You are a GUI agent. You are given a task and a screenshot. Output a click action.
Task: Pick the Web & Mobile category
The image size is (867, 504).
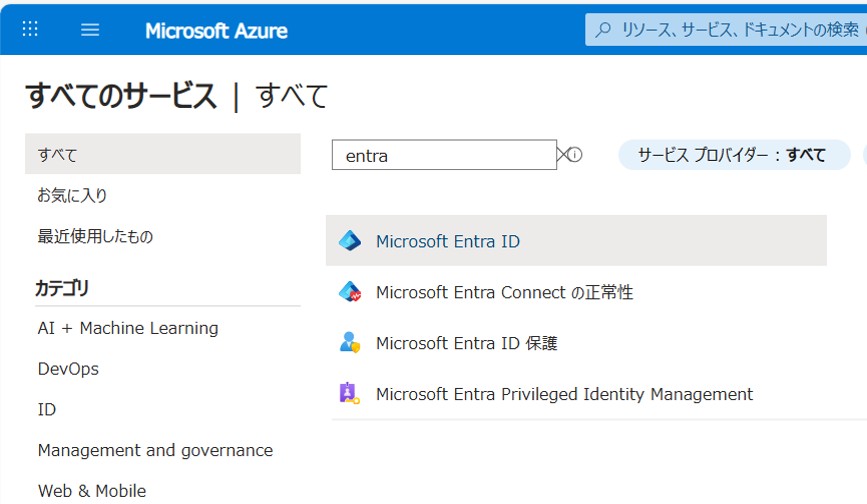(x=92, y=491)
